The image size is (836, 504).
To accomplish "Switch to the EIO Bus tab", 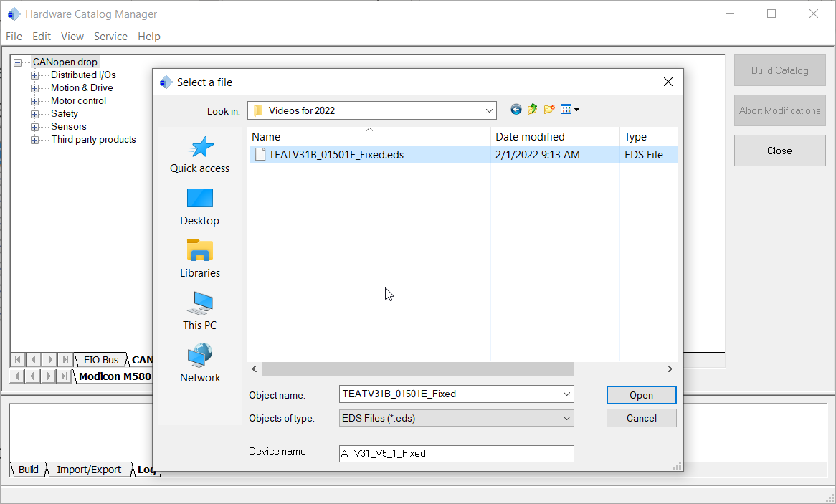I will [101, 360].
